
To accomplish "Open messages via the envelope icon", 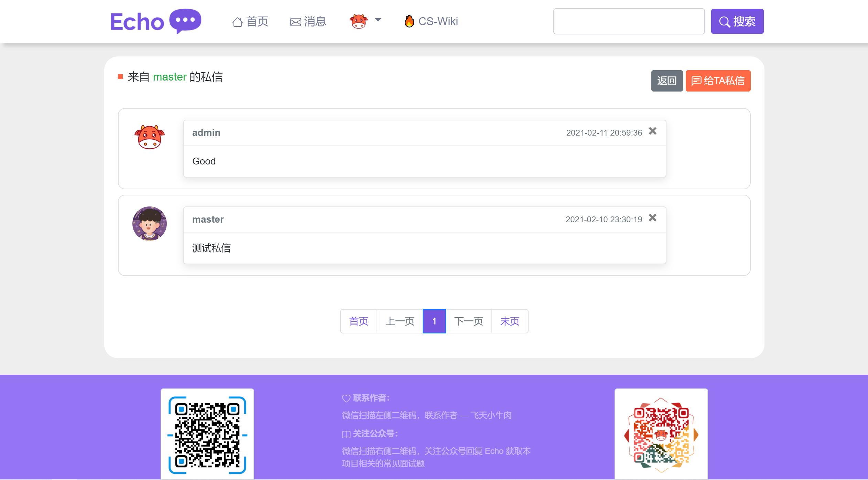I will (x=295, y=21).
